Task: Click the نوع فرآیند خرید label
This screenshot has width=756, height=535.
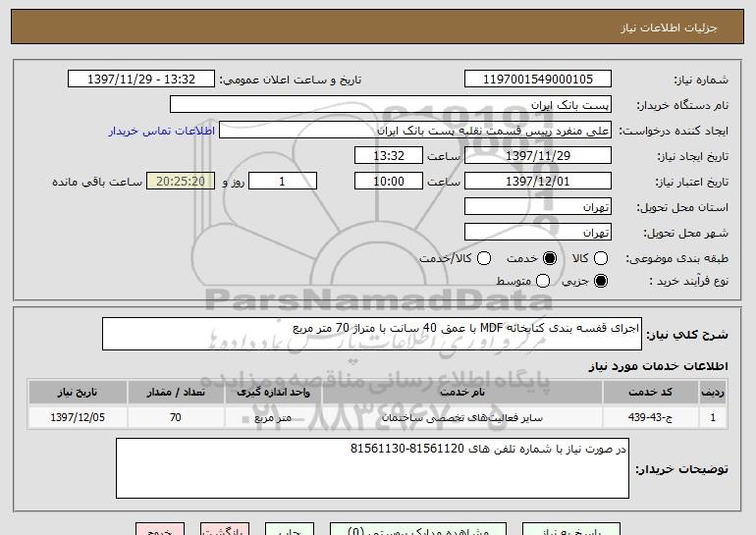Action: 688,281
